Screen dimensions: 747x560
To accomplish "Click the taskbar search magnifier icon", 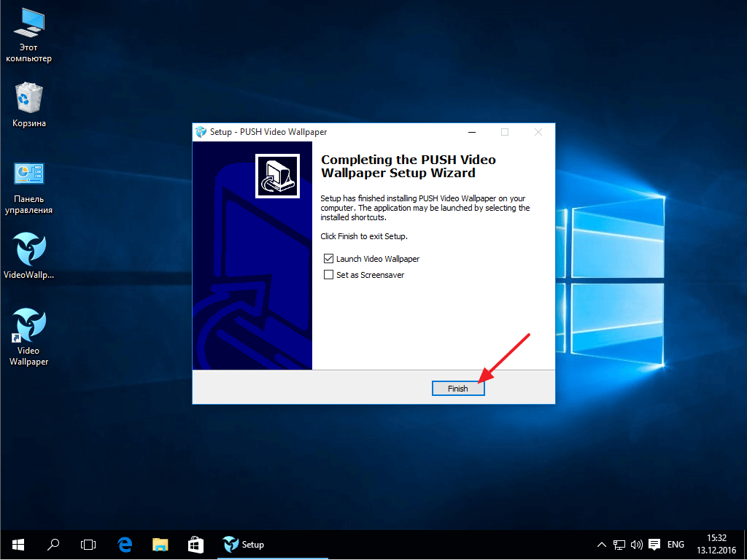I will pyautogui.click(x=53, y=545).
